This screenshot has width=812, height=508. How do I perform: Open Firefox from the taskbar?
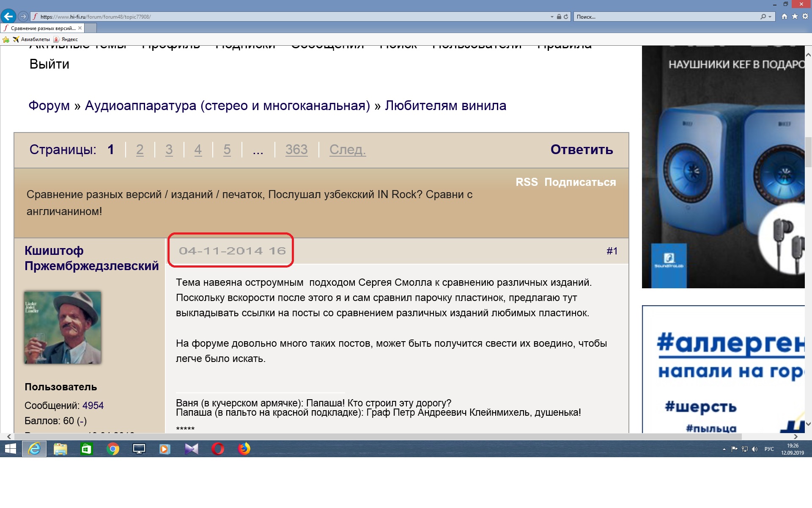[x=244, y=449]
